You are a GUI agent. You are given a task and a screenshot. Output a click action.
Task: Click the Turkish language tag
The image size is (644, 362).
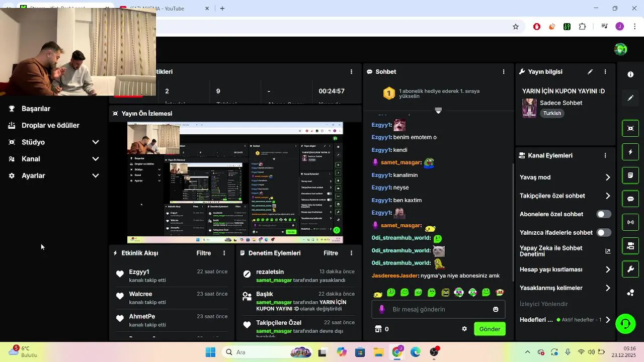coord(552,113)
